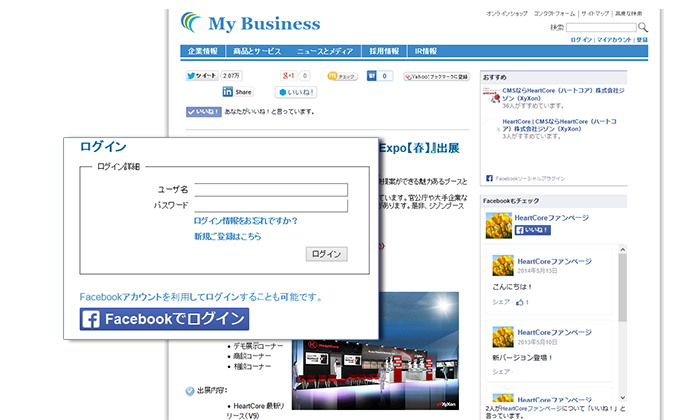Image resolution: width=700 pixels, height=420 pixels.
Task: Click the large HeartCoreファンページ tulip thumbnail
Action: click(x=499, y=225)
